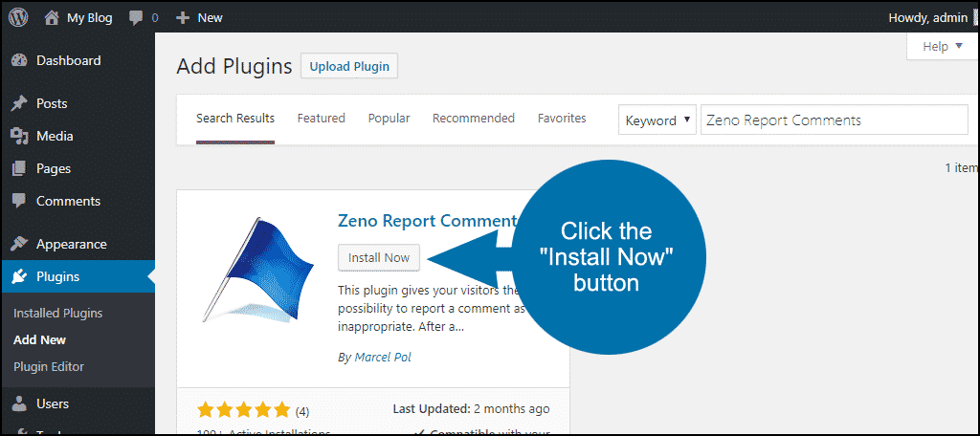Open Plugin Editor submenu link

pyautogui.click(x=49, y=366)
